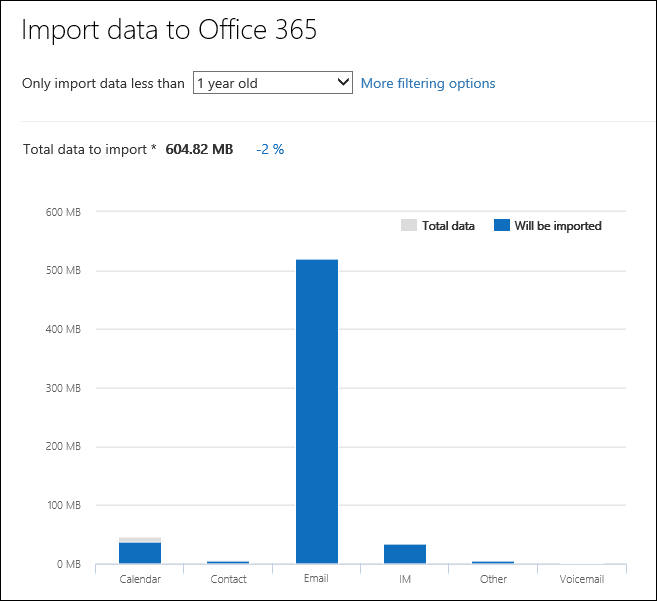Click the gray Total data legend swatch
The image size is (657, 601).
click(408, 226)
